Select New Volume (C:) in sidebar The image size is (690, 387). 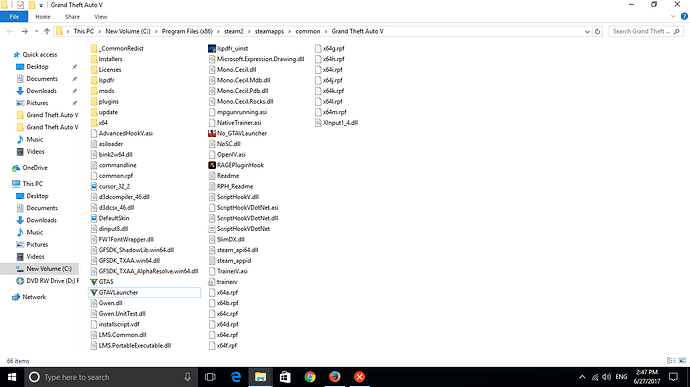pyautogui.click(x=49, y=269)
